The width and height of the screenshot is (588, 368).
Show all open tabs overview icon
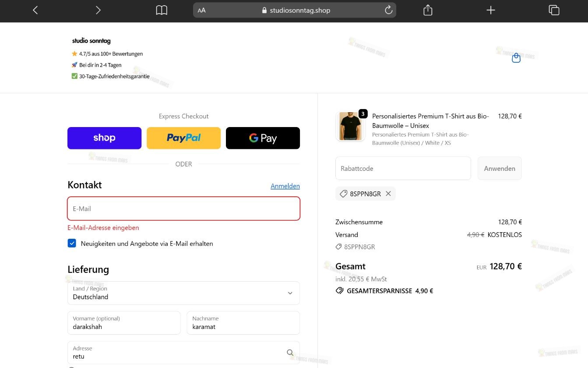[554, 10]
